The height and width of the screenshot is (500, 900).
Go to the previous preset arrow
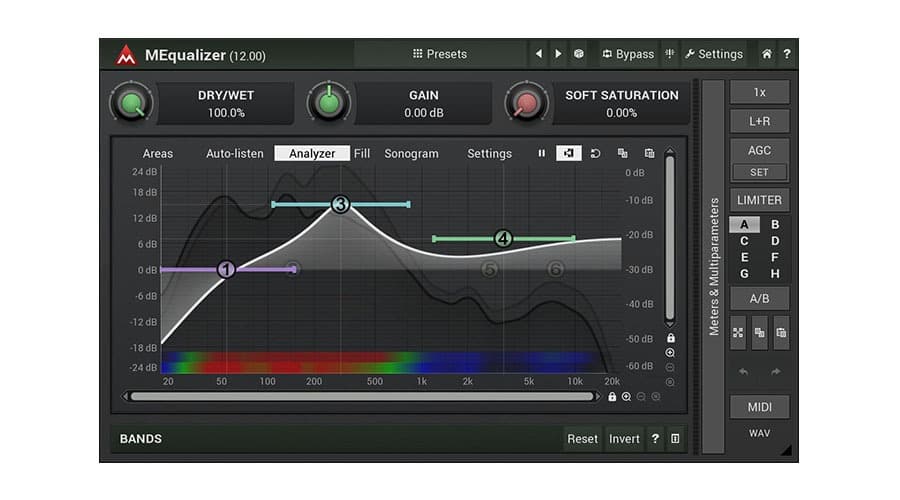[538, 54]
